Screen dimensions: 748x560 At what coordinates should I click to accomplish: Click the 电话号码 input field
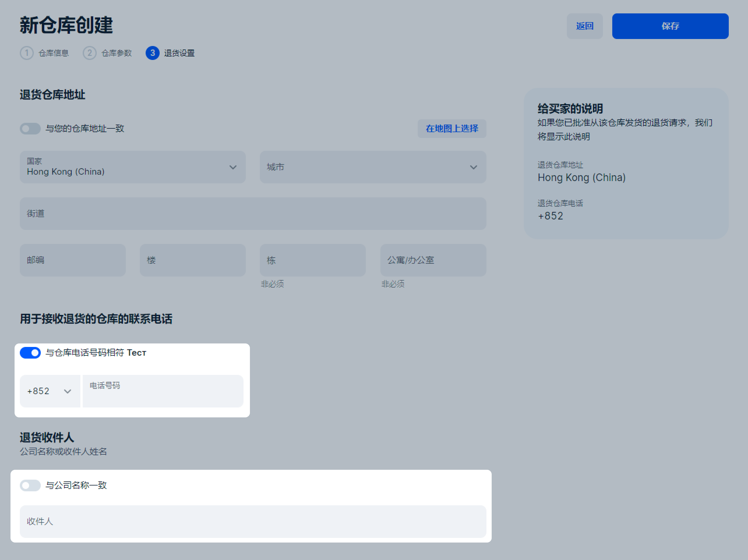click(x=163, y=391)
